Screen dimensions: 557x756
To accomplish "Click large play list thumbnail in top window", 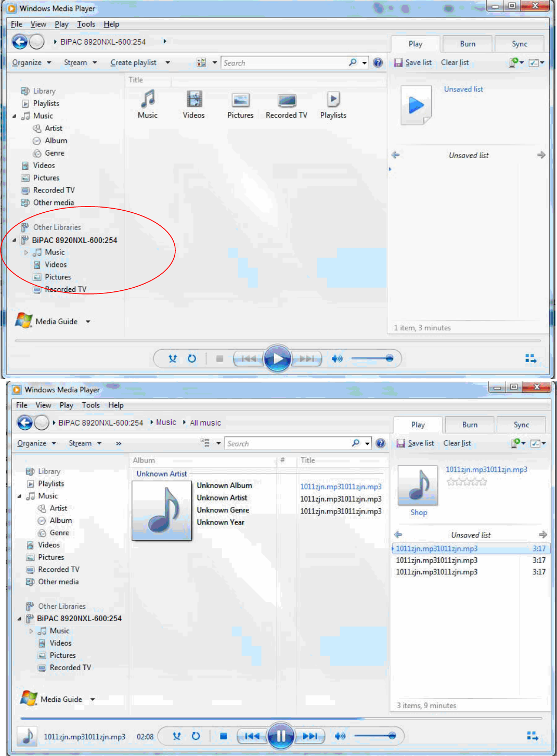I will 416,106.
